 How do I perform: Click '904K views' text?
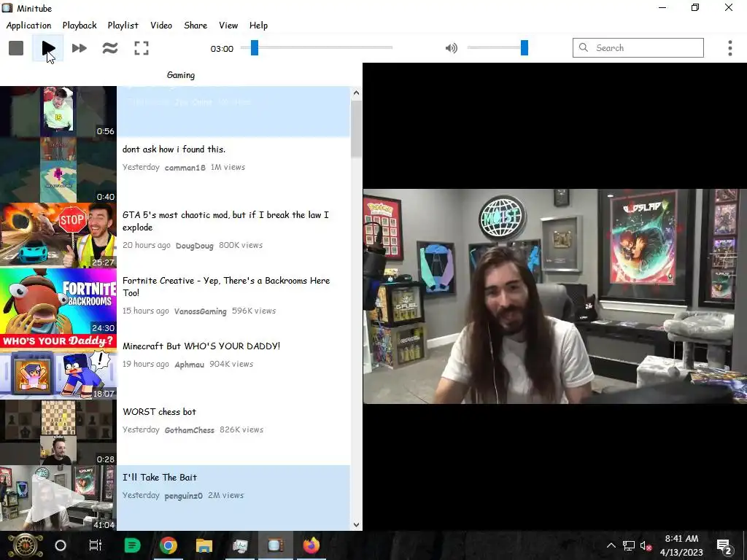coord(231,365)
